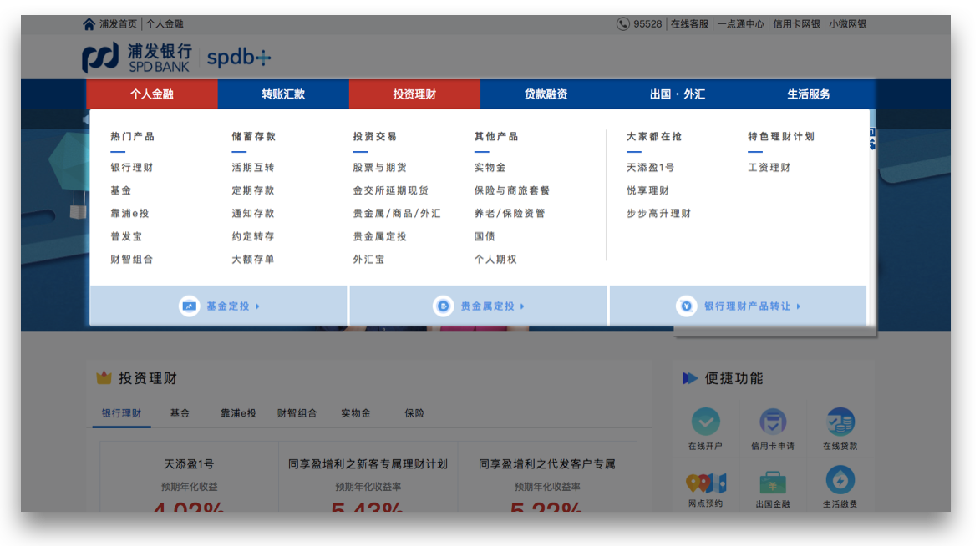
Task: Click the SPD Bank logo
Action: pyautogui.click(x=137, y=58)
